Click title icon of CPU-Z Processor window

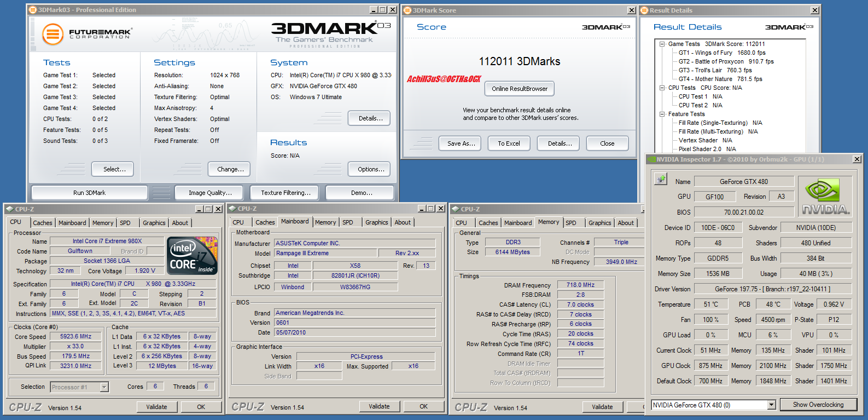pyautogui.click(x=10, y=209)
